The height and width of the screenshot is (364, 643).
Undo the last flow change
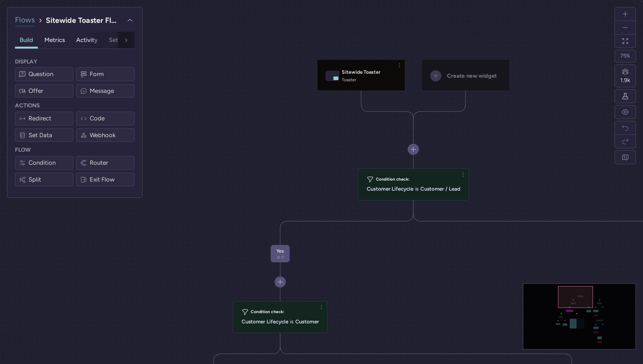(x=625, y=128)
